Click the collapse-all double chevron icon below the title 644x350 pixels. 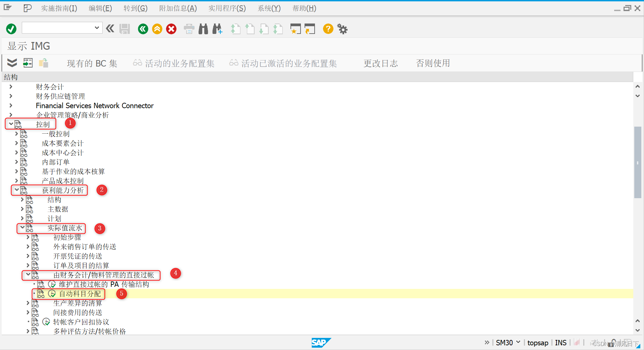click(x=11, y=63)
